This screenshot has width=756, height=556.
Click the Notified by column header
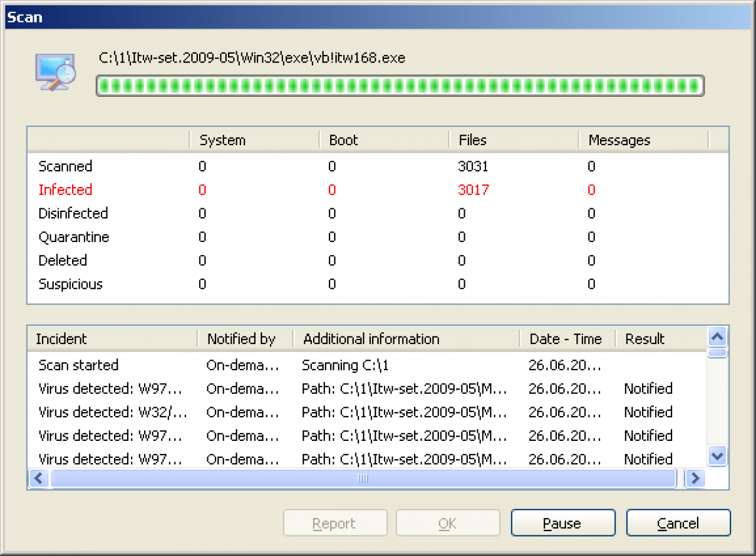click(245, 339)
